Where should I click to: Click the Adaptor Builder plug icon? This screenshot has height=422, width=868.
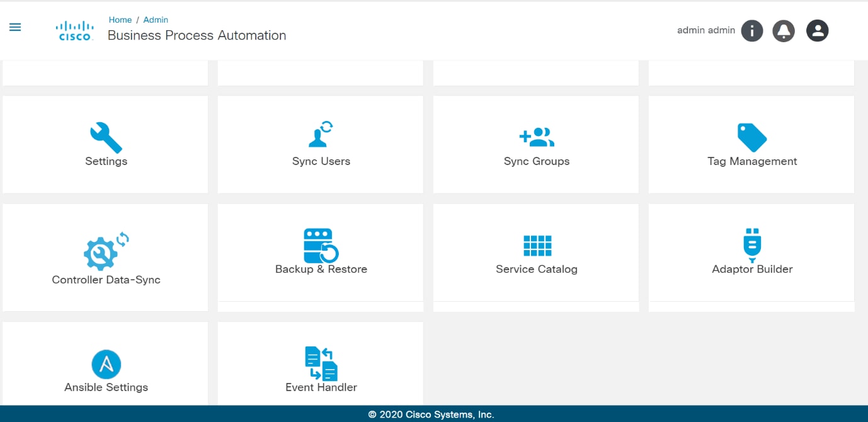pyautogui.click(x=752, y=246)
